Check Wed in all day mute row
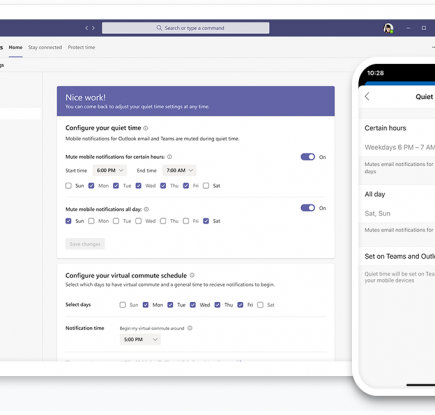 138,221
